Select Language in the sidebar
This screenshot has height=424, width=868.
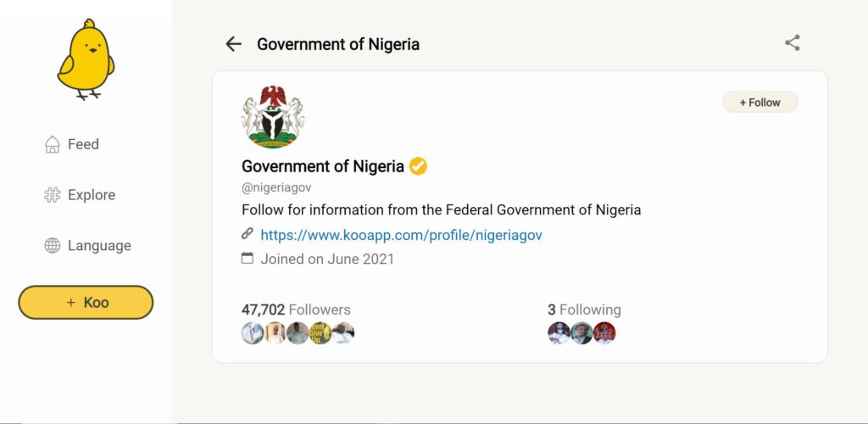pyautogui.click(x=100, y=246)
